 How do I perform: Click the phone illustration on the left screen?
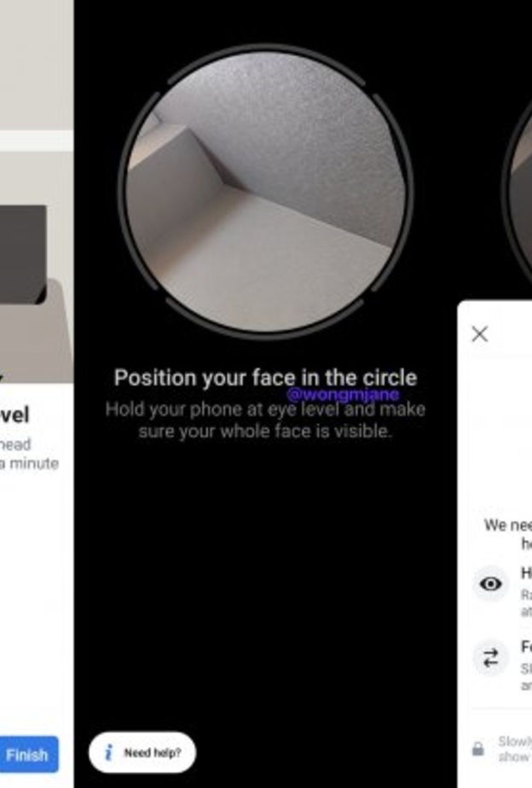[23, 254]
